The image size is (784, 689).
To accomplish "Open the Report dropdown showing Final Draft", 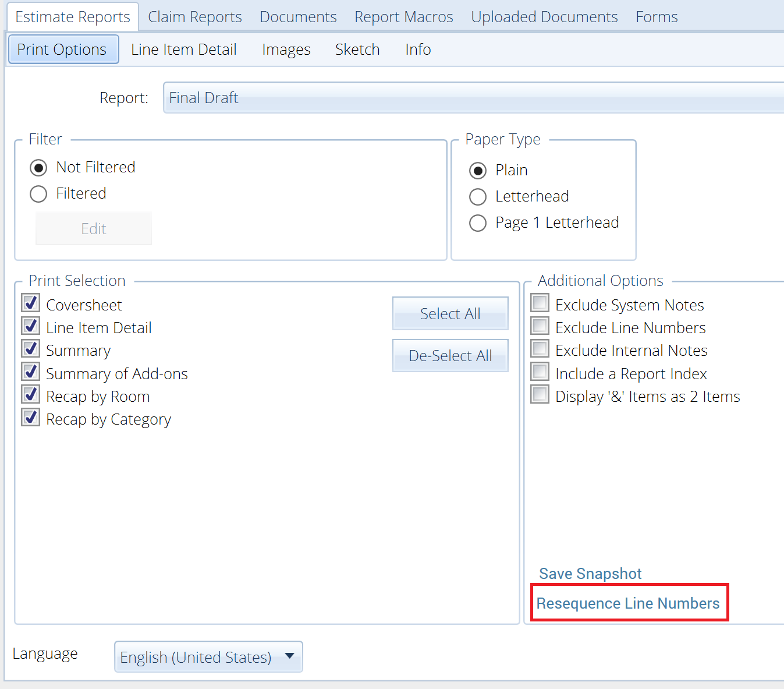I will tap(474, 98).
